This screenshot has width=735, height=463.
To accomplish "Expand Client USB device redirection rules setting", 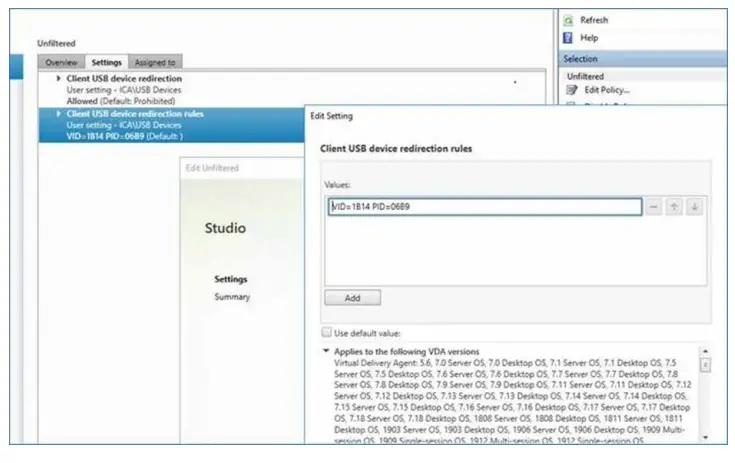I will click(59, 113).
